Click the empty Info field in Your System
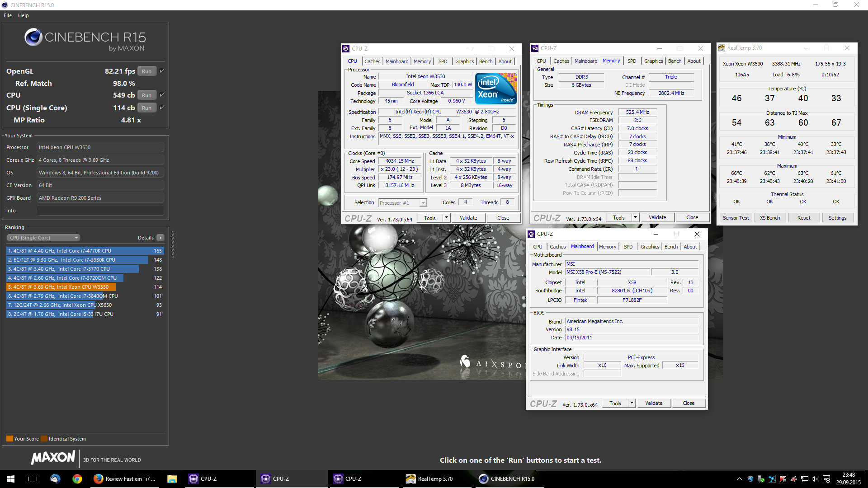 click(100, 211)
